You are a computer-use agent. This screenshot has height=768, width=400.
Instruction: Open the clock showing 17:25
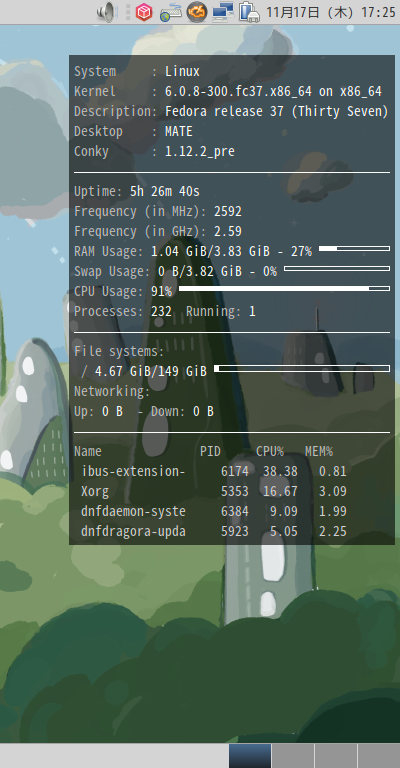pyautogui.click(x=331, y=12)
